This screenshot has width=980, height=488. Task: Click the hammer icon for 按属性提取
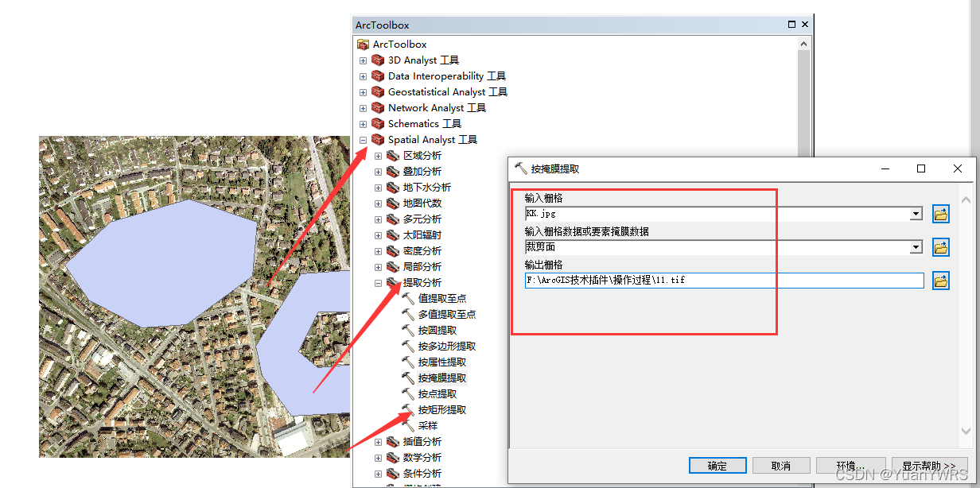[x=408, y=362]
